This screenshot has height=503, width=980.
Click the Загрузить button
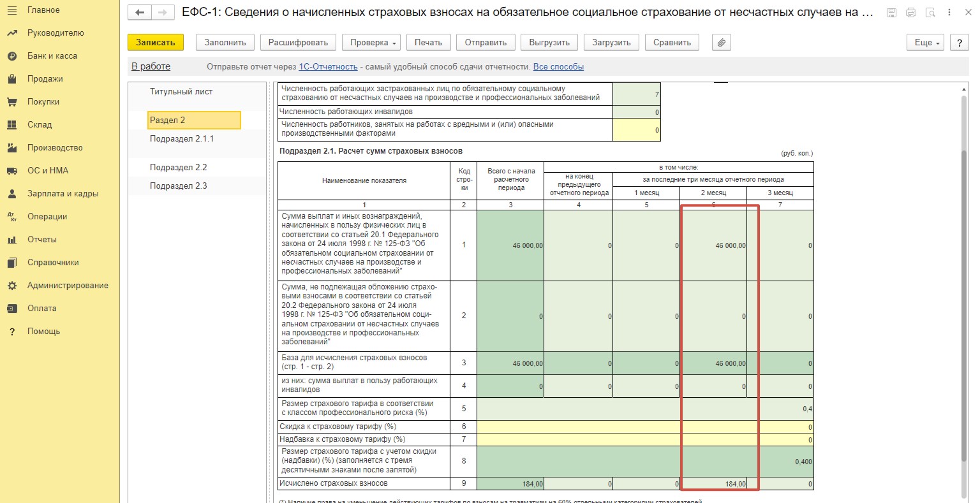[x=611, y=43]
